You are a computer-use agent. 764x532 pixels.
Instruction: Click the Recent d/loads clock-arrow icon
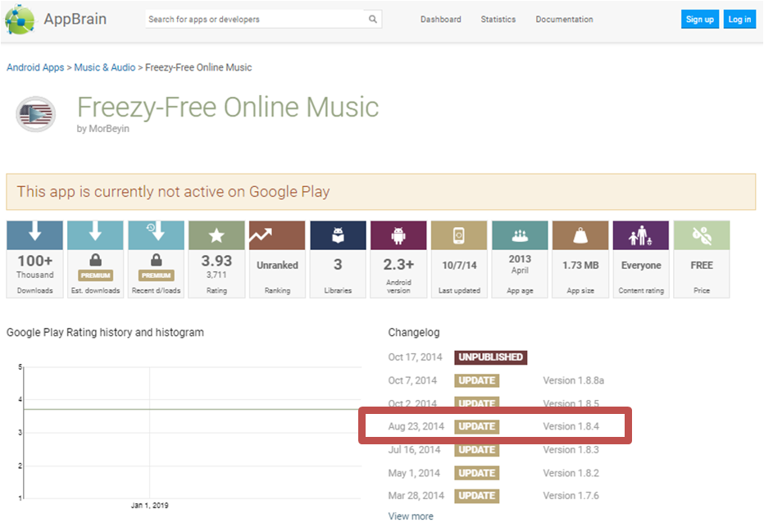156,231
